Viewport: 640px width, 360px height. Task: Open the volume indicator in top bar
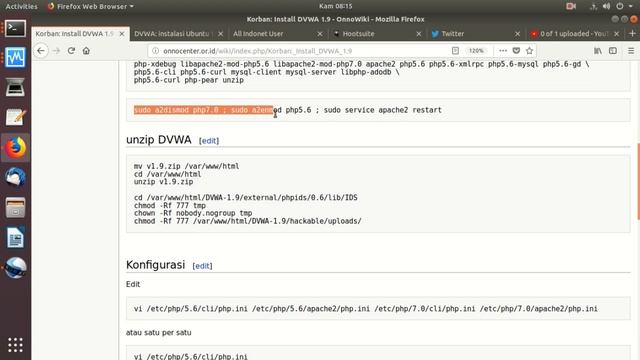coord(607,6)
